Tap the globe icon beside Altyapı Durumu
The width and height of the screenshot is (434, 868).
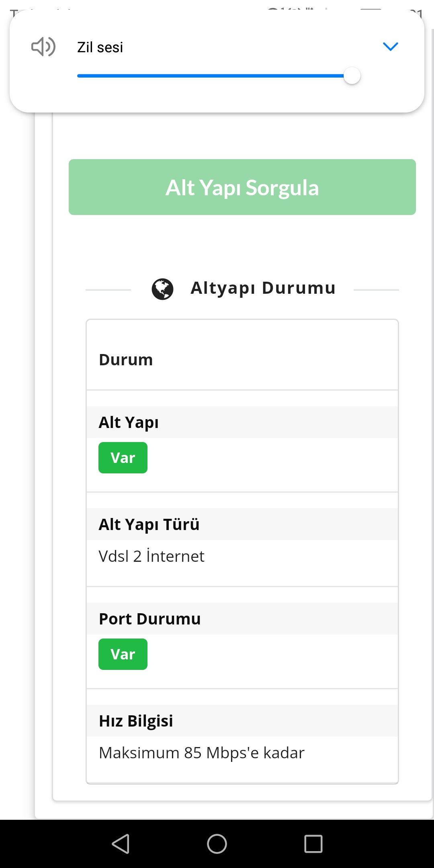[162, 289]
